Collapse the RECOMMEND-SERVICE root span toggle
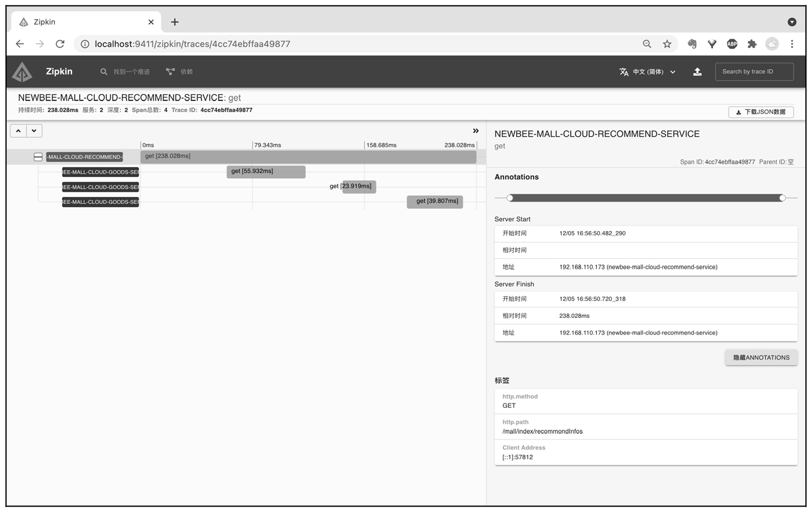The image size is (812, 512). tap(38, 157)
